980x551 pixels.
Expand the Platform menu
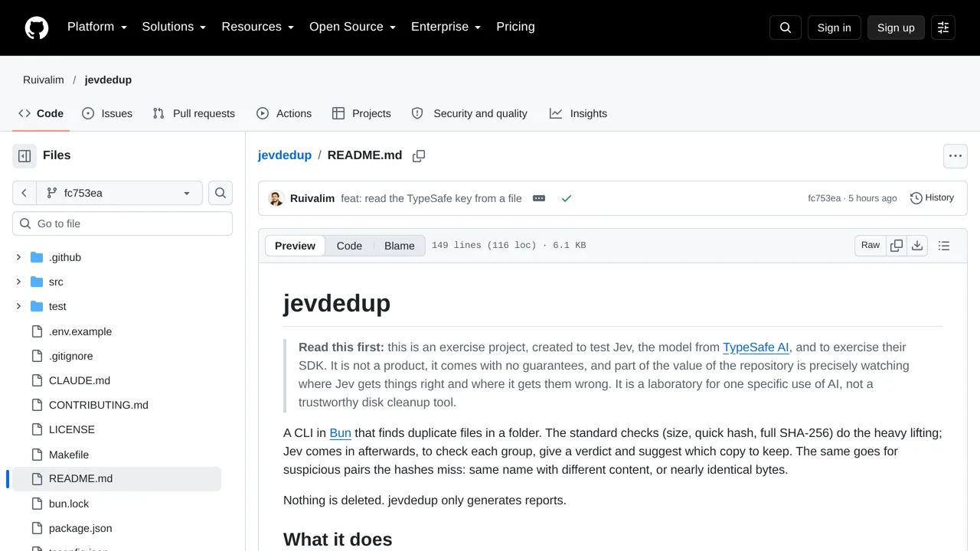(x=96, y=27)
